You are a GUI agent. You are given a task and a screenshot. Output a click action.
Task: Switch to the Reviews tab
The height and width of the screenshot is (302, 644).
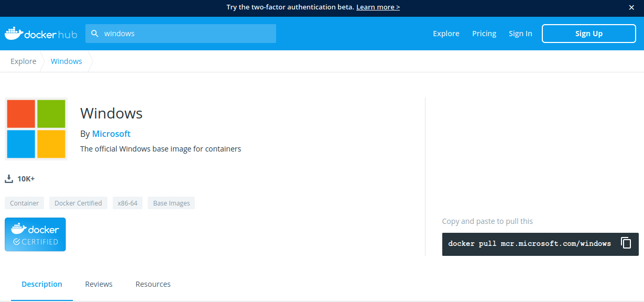pyautogui.click(x=99, y=284)
